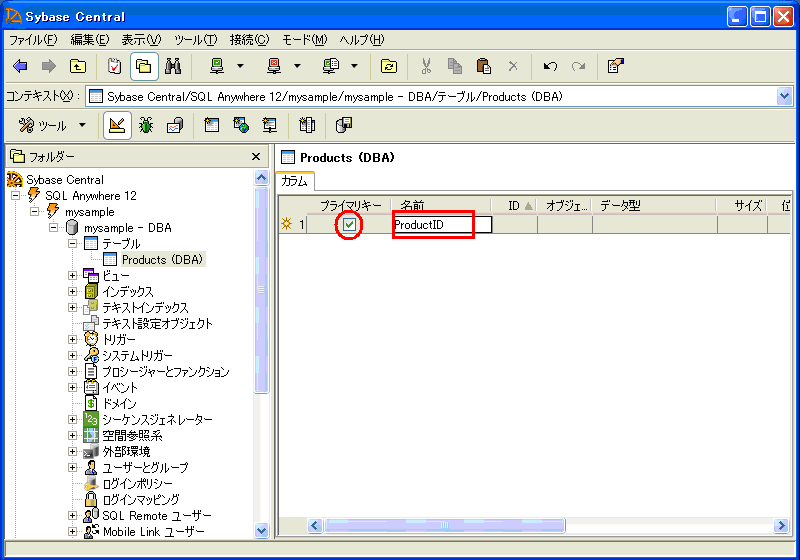Click the ツール toolbar button
This screenshot has height=560, width=800.
[x=43, y=125]
